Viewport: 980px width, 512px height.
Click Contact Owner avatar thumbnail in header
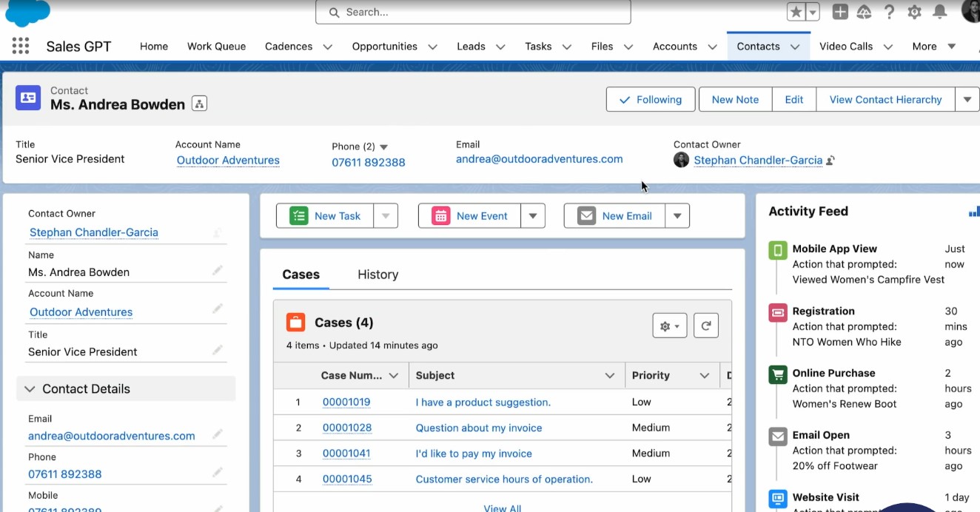[x=681, y=160]
